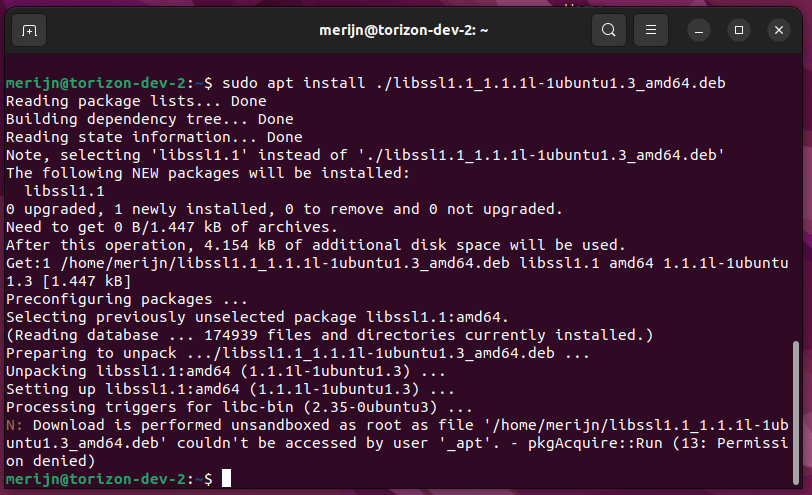Viewport: 812px width, 495px height.
Task: Click '0 upgraded, 1 newly installed' line
Action: pos(284,209)
